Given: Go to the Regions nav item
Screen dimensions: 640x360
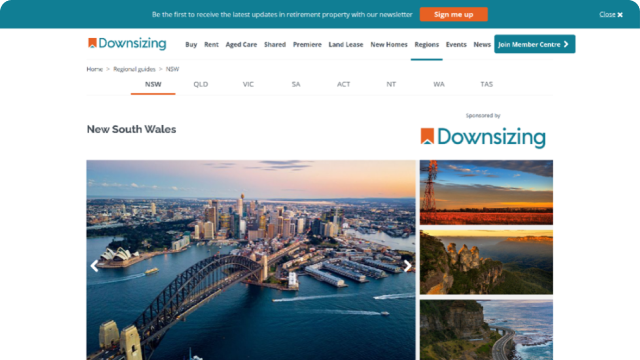Looking at the screenshot, I should tap(427, 44).
